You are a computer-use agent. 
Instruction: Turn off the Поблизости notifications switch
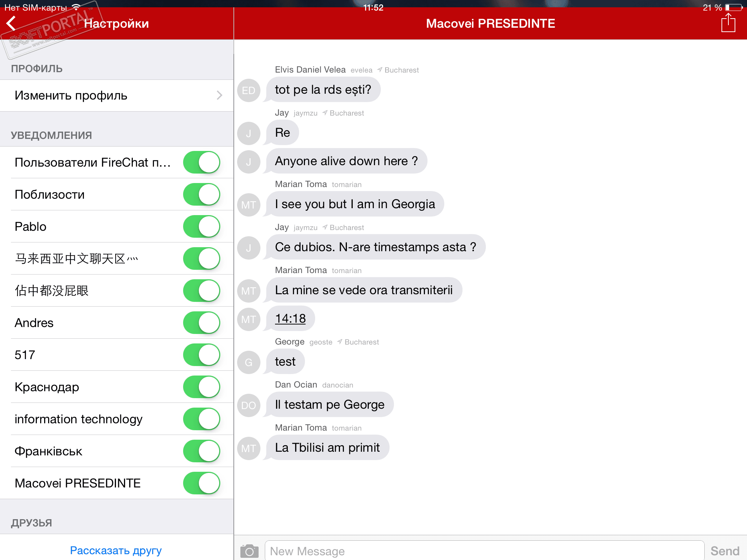(x=202, y=194)
